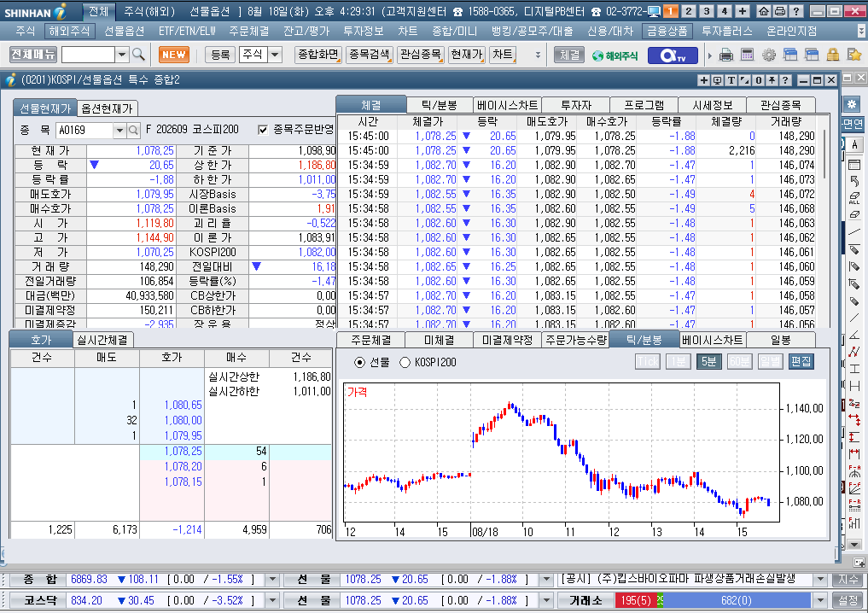Open the alpha TV icon button

pyautogui.click(x=673, y=55)
